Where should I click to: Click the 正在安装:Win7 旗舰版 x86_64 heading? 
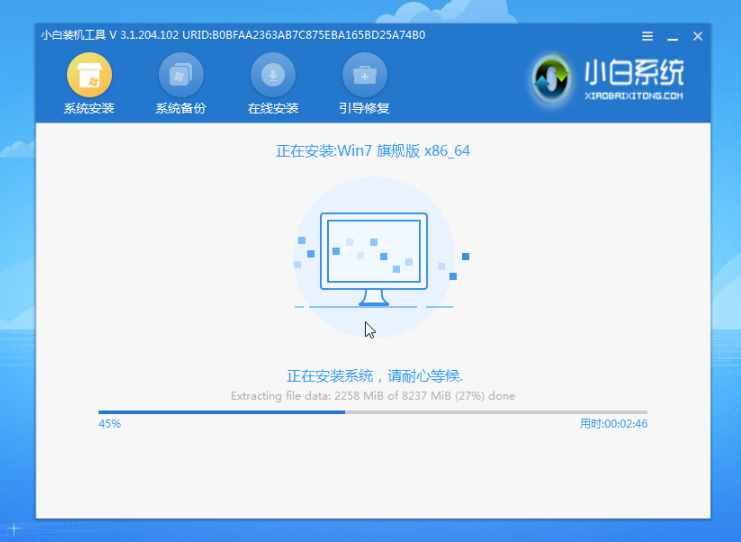[x=373, y=151]
